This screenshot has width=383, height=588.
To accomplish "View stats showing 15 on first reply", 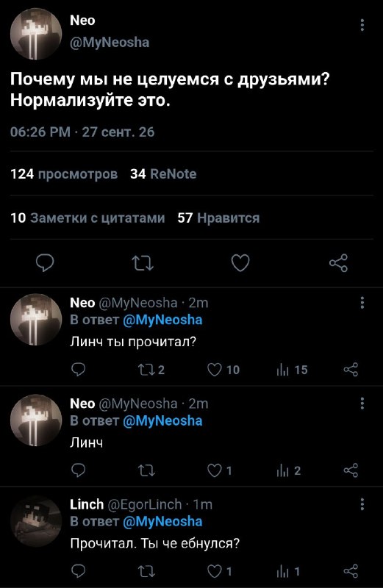I will click(292, 370).
